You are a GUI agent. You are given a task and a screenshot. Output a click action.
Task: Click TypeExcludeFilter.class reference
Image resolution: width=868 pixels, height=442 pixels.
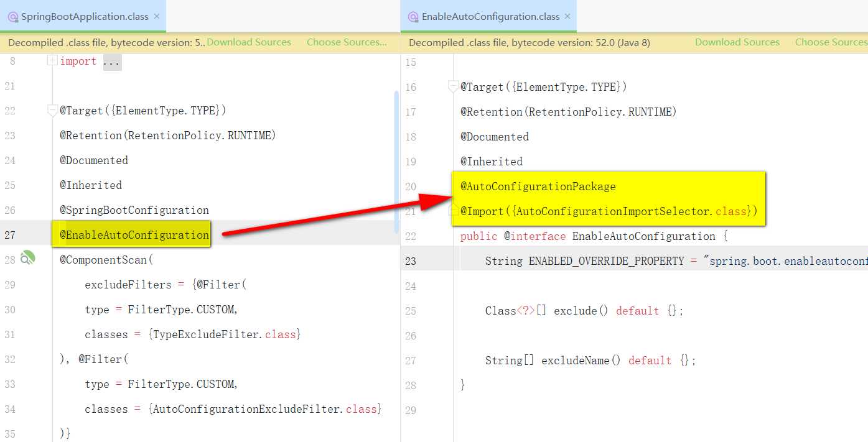pyautogui.click(x=224, y=334)
